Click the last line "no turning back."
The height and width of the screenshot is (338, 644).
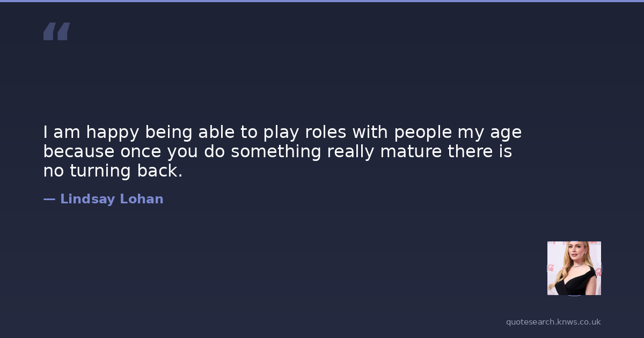coord(113,171)
